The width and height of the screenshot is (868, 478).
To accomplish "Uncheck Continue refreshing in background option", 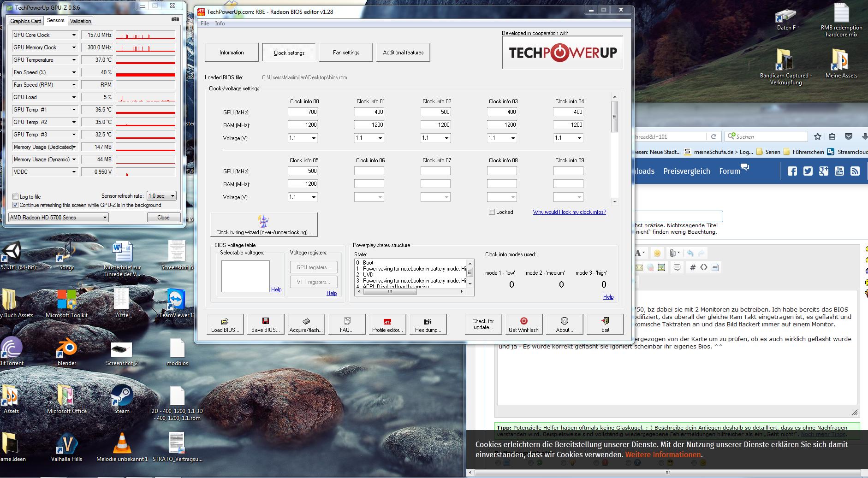I will (x=16, y=205).
